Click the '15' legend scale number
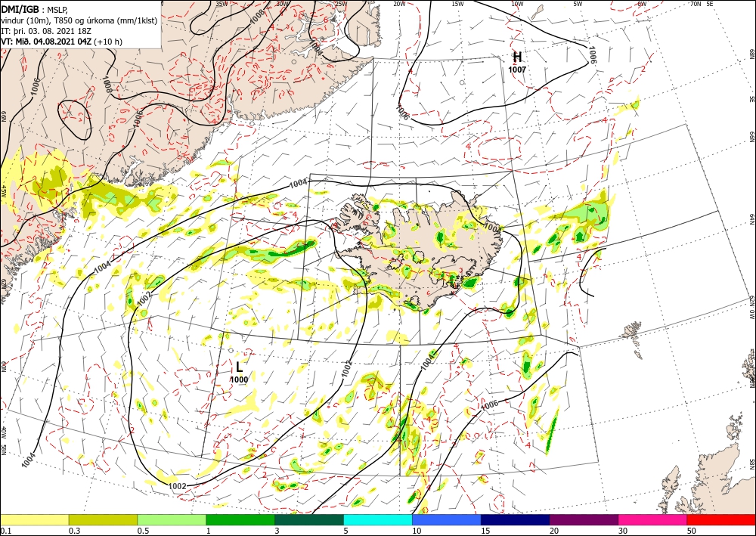 pos(485,531)
